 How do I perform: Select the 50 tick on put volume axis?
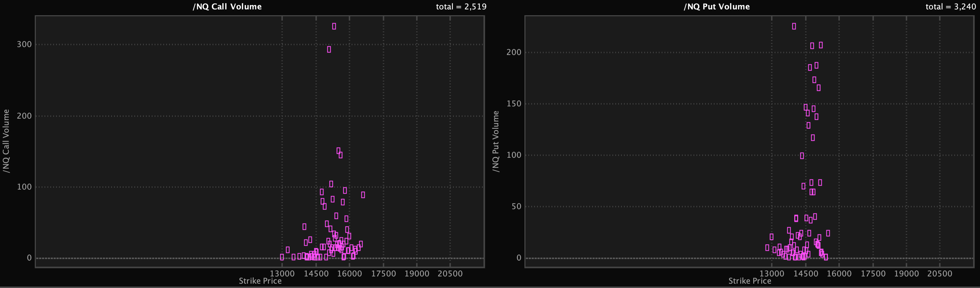(517, 207)
